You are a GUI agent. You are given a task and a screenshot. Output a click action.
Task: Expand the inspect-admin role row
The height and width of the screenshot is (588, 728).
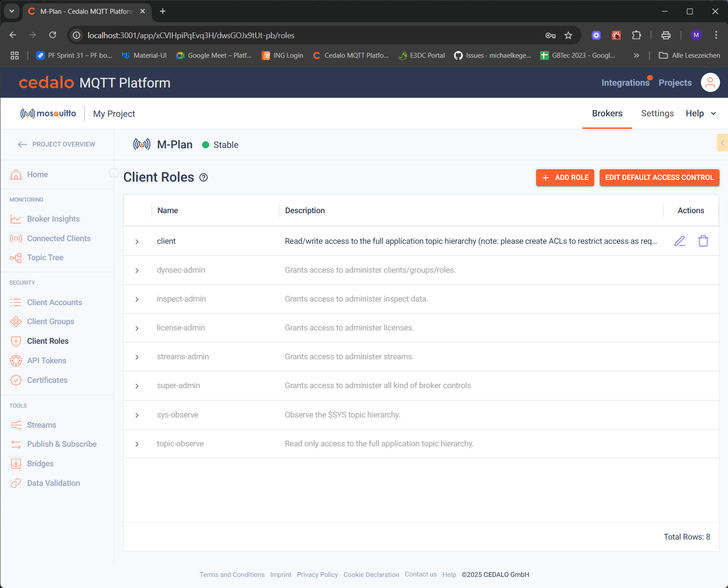(x=137, y=299)
